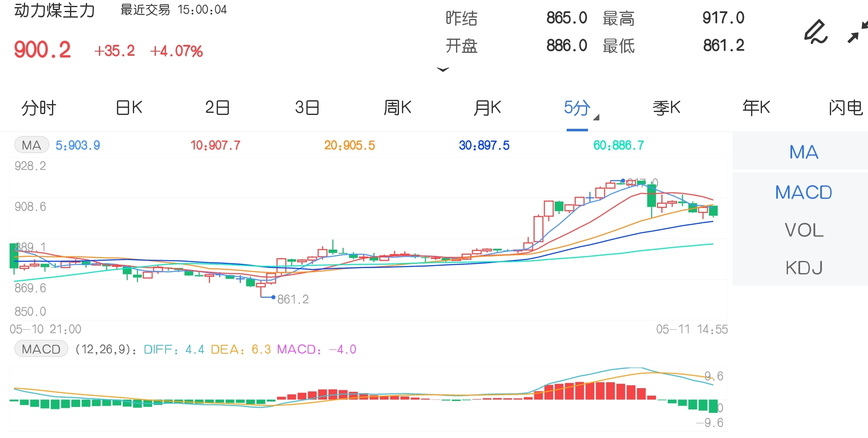The image size is (868, 438).
Task: Click the MA30 value 30:897.5
Action: click(484, 146)
